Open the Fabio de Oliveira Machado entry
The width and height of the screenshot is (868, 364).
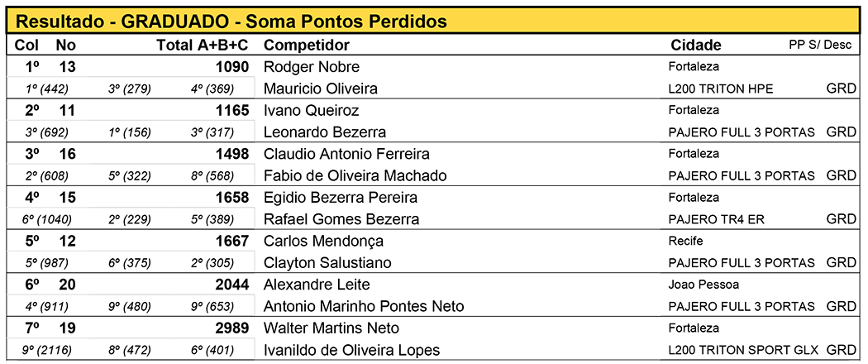(355, 175)
